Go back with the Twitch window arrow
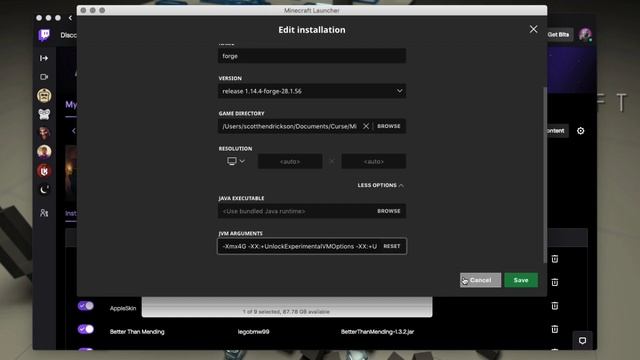The width and height of the screenshot is (640, 360). click(x=70, y=18)
